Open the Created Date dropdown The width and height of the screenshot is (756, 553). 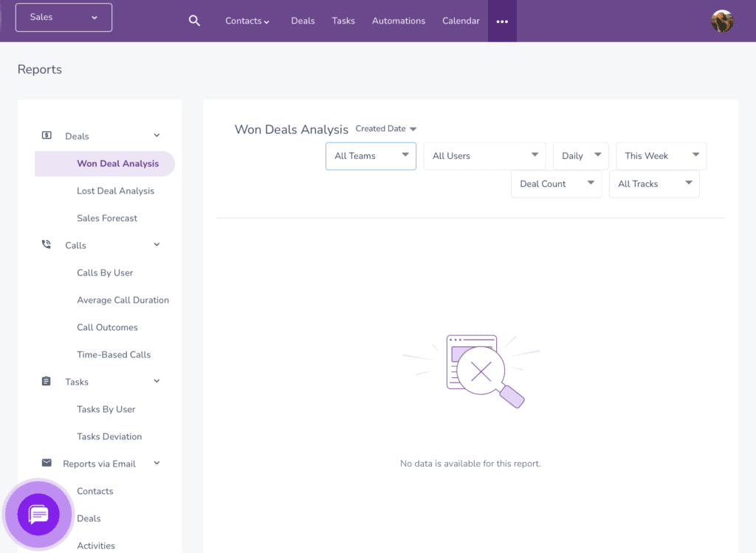385,128
